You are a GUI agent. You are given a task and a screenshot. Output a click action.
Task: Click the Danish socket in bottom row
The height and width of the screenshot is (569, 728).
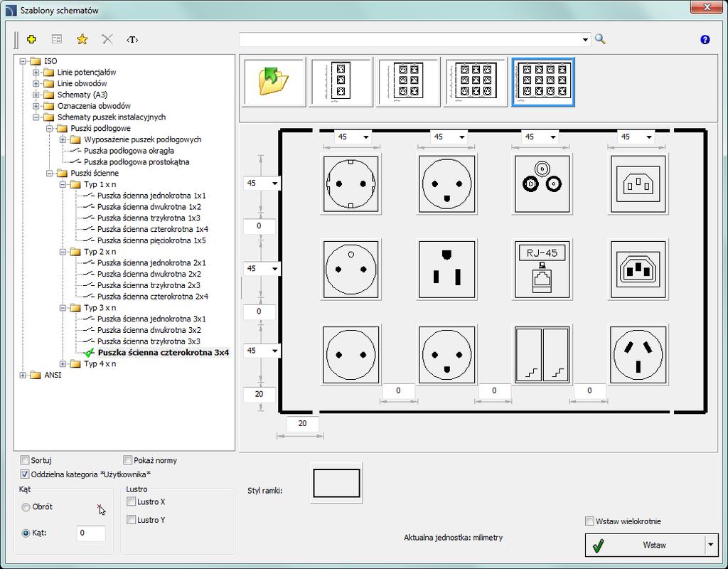click(446, 355)
